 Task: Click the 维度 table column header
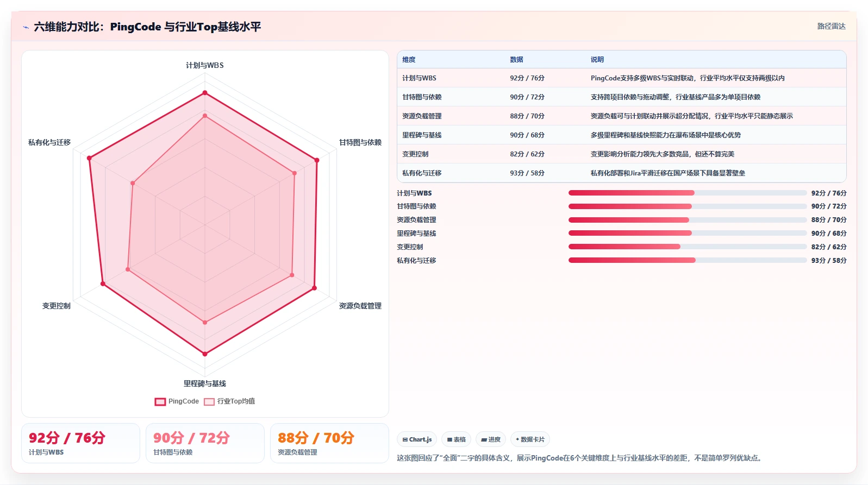pos(409,60)
